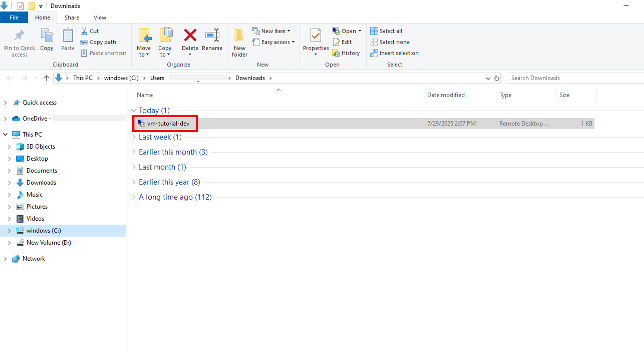Click the New folder icon
Screen dimensions: 644x350
click(x=239, y=35)
